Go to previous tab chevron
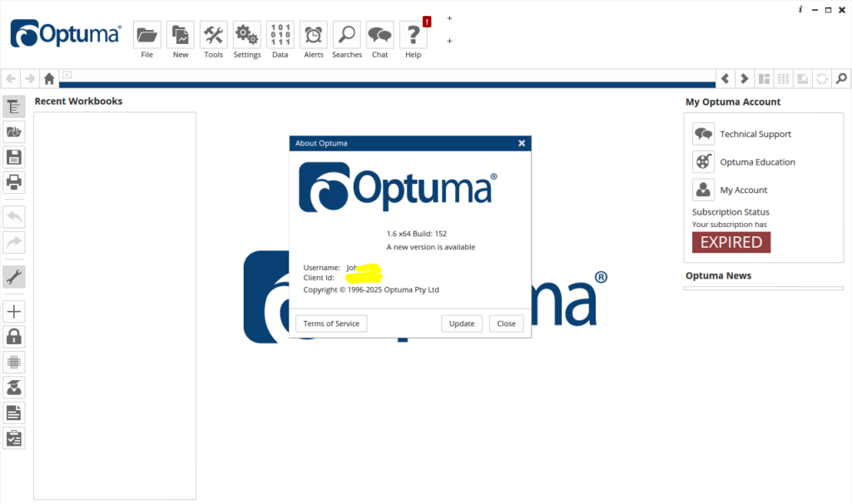This screenshot has width=852, height=504. (x=725, y=79)
